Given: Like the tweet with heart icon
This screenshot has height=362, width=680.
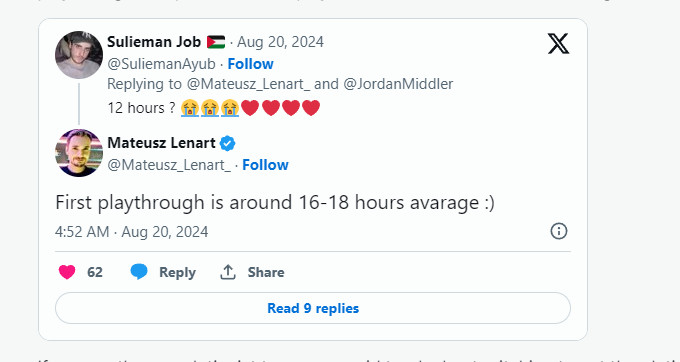Looking at the screenshot, I should point(67,272).
